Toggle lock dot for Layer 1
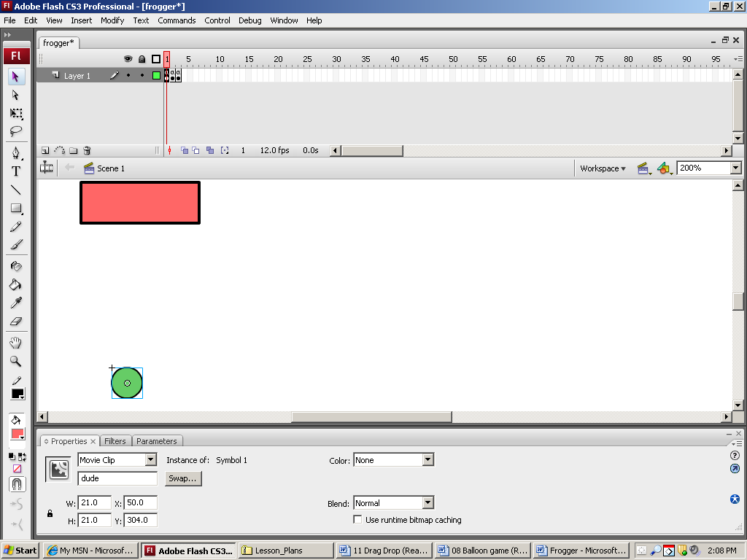Screen dimensions: 747x560 142,76
